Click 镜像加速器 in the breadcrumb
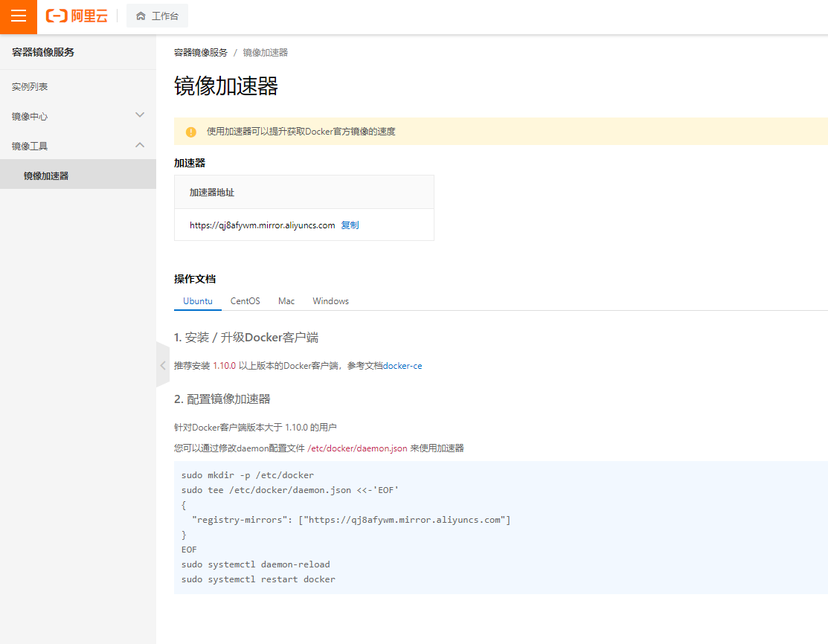This screenshot has width=828, height=644. click(x=265, y=53)
